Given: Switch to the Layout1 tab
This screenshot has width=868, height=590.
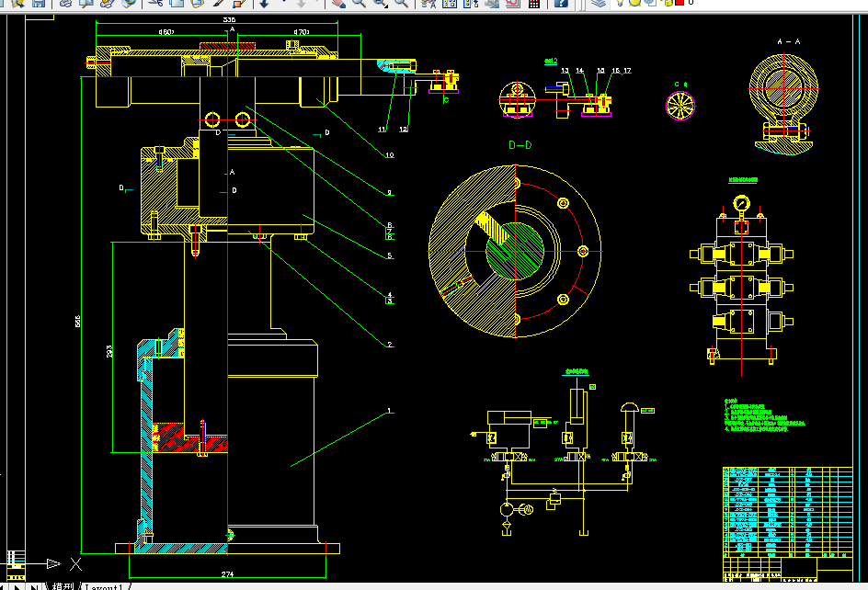Looking at the screenshot, I should click(x=104, y=586).
